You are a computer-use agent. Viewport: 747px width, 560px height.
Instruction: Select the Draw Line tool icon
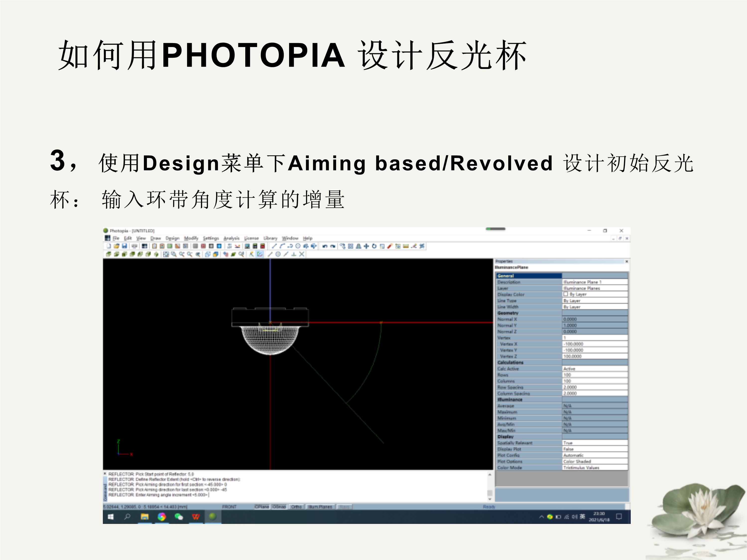click(x=274, y=246)
